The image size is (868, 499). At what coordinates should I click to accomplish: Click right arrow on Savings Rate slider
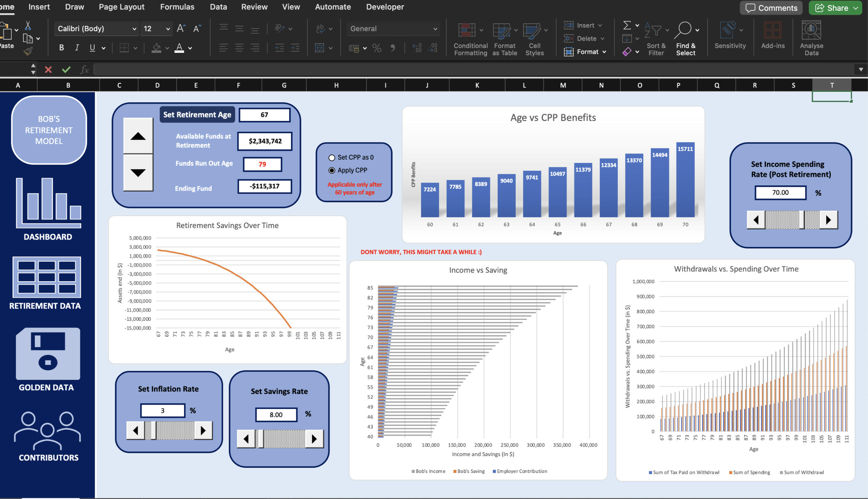[314, 439]
